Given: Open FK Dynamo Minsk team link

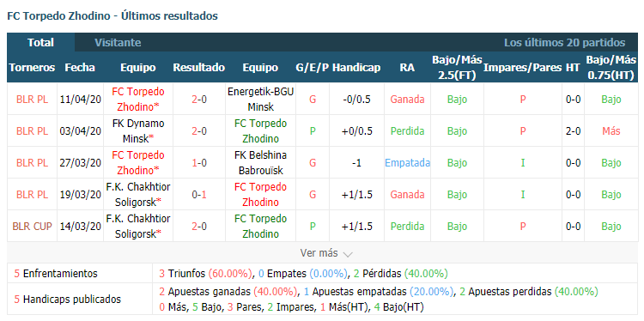Looking at the screenshot, I should [x=138, y=131].
